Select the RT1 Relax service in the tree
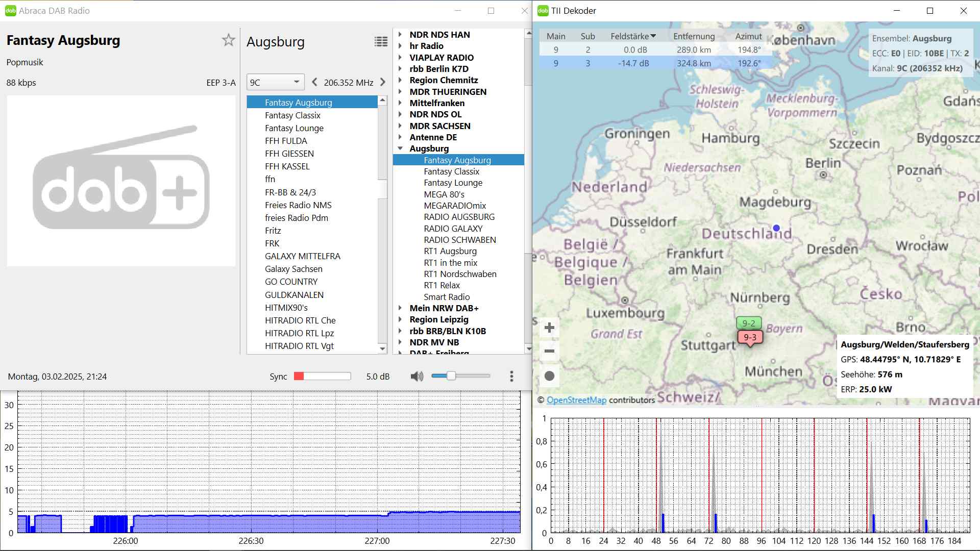The height and width of the screenshot is (551, 980). point(442,285)
